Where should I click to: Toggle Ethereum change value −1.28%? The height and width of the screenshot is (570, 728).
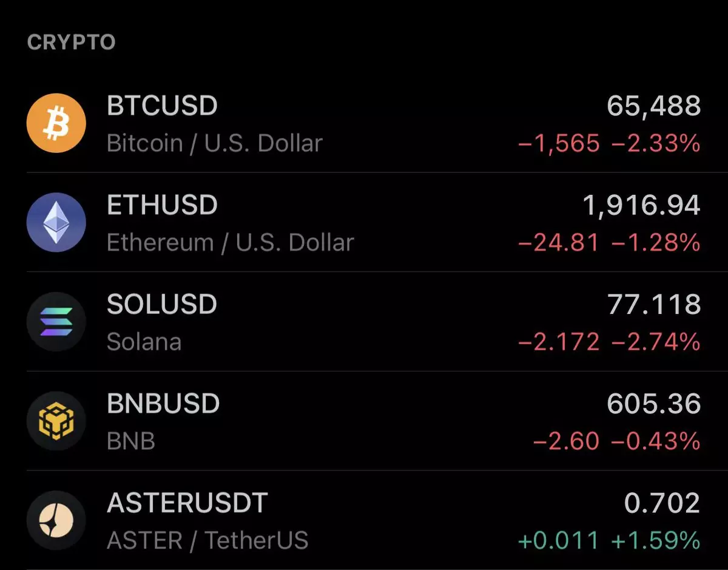pos(656,243)
